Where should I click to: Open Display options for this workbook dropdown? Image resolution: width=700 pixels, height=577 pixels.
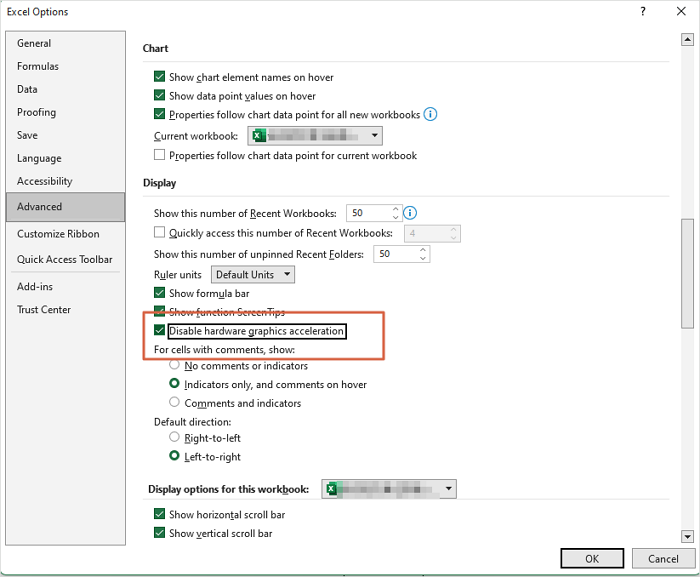[x=449, y=489]
